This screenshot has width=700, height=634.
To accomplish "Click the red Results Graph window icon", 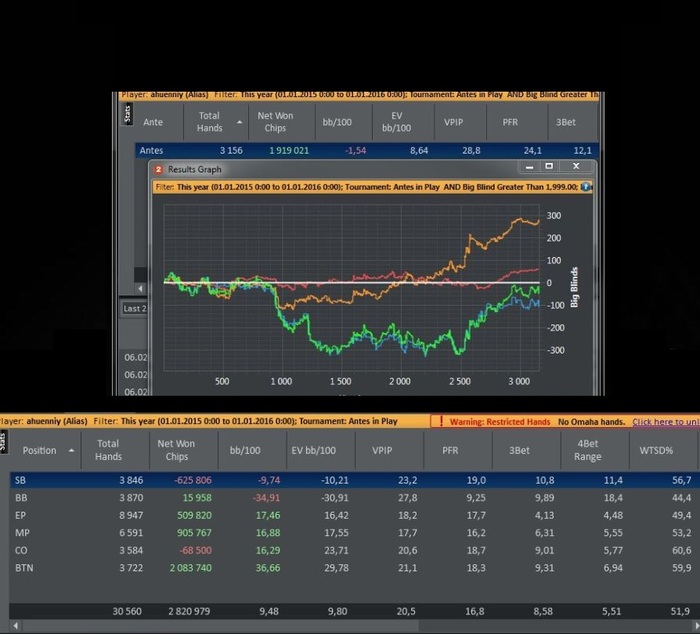I will pos(158,169).
